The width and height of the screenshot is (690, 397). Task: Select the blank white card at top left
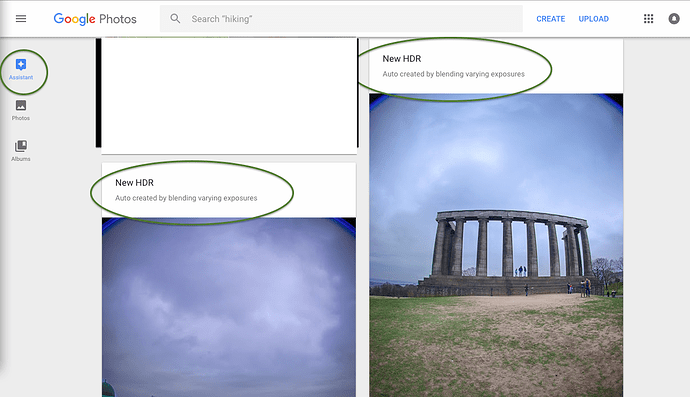tap(229, 96)
